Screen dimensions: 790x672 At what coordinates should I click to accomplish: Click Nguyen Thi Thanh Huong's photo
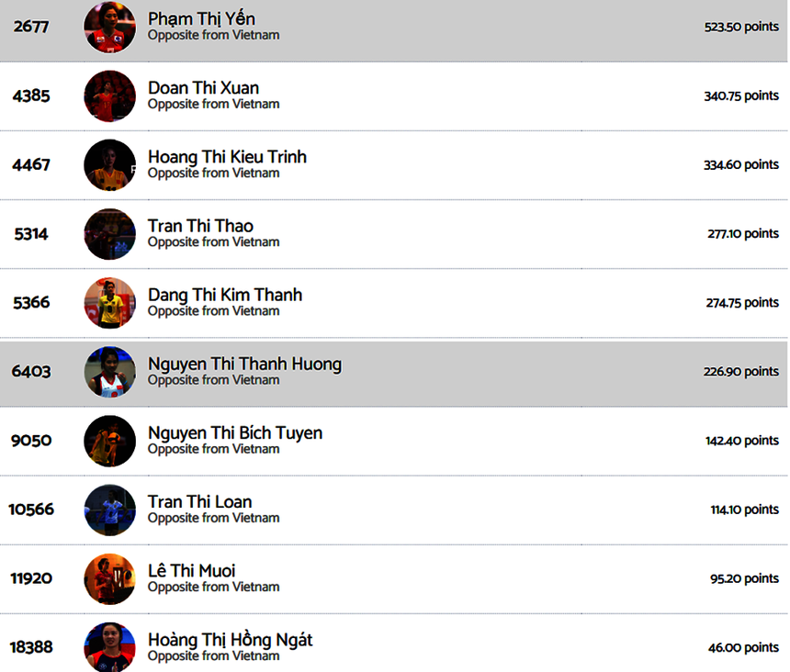[109, 372]
